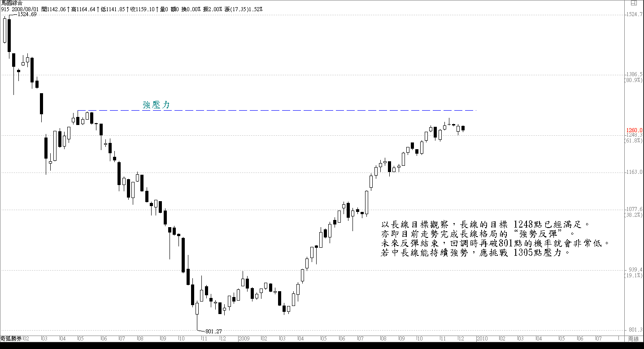644x349 pixels.
Task: Select the 強壓力 resistance label
Action: [157, 105]
